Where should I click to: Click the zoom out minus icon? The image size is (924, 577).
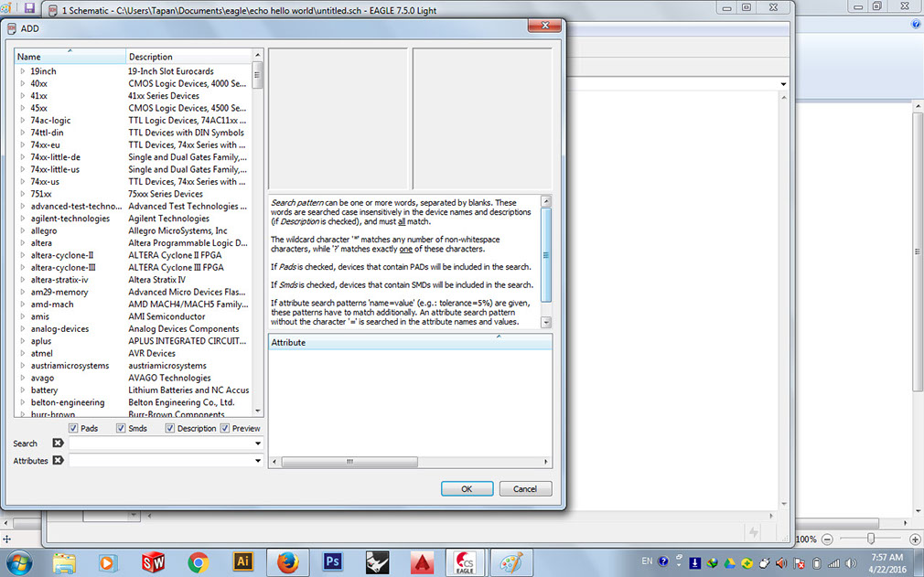pyautogui.click(x=827, y=539)
